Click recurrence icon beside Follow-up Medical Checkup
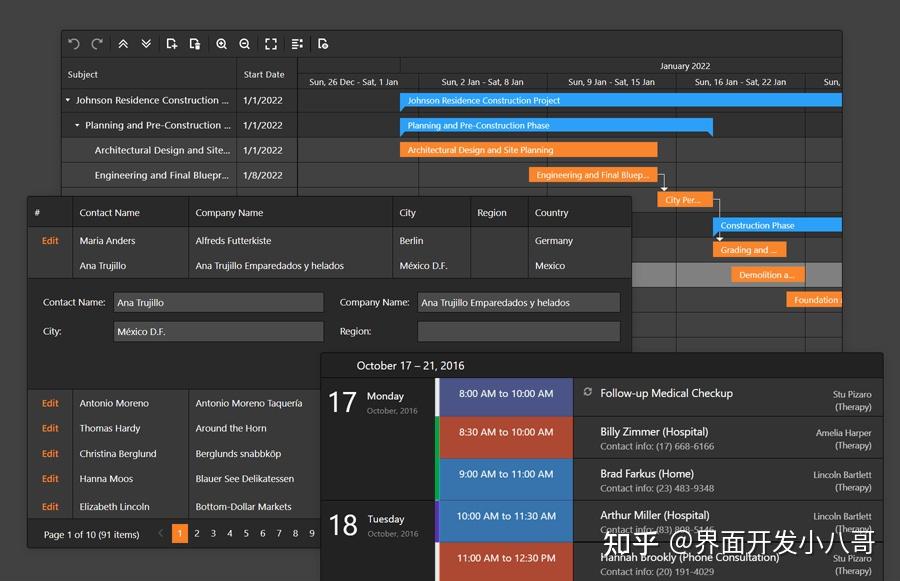This screenshot has width=900, height=581. coord(588,392)
